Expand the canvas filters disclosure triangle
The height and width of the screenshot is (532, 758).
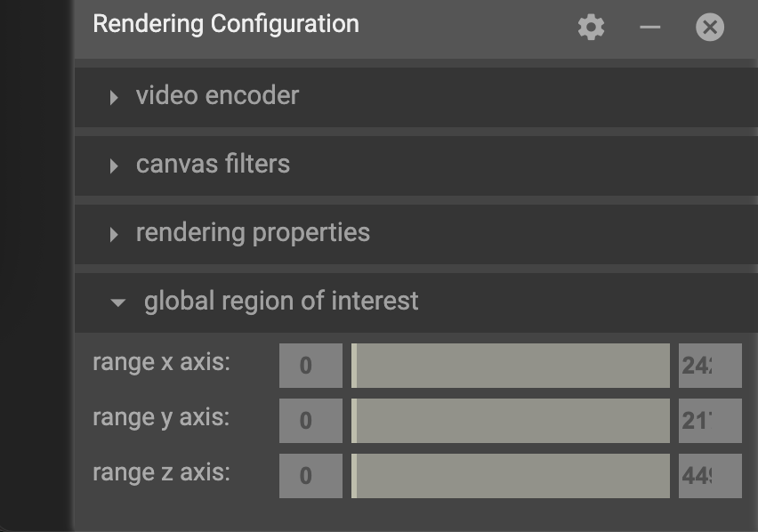pyautogui.click(x=114, y=165)
